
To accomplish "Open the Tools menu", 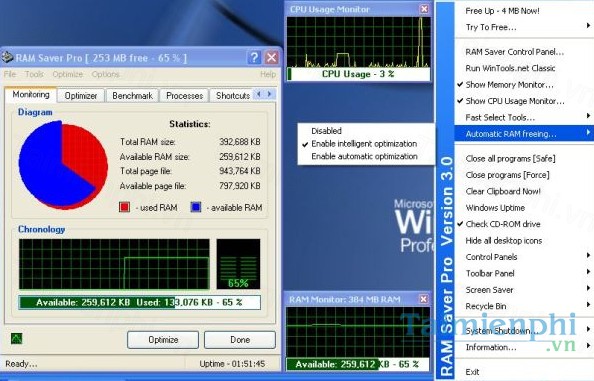I will point(34,74).
